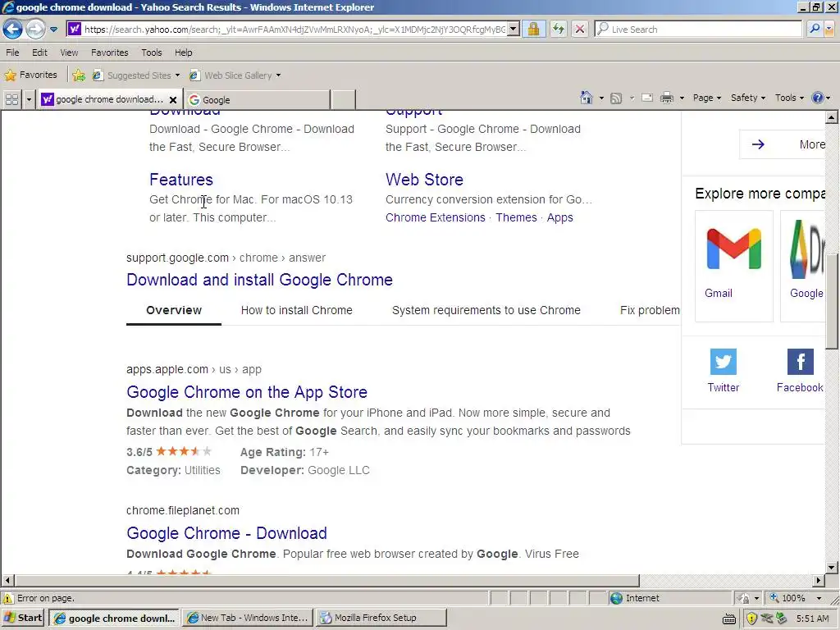
Task: Open the Favorites star button
Action: (x=30, y=75)
